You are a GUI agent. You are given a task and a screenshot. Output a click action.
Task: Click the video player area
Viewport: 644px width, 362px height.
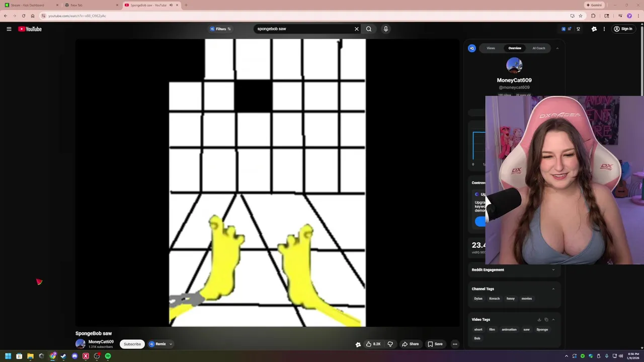point(267,183)
